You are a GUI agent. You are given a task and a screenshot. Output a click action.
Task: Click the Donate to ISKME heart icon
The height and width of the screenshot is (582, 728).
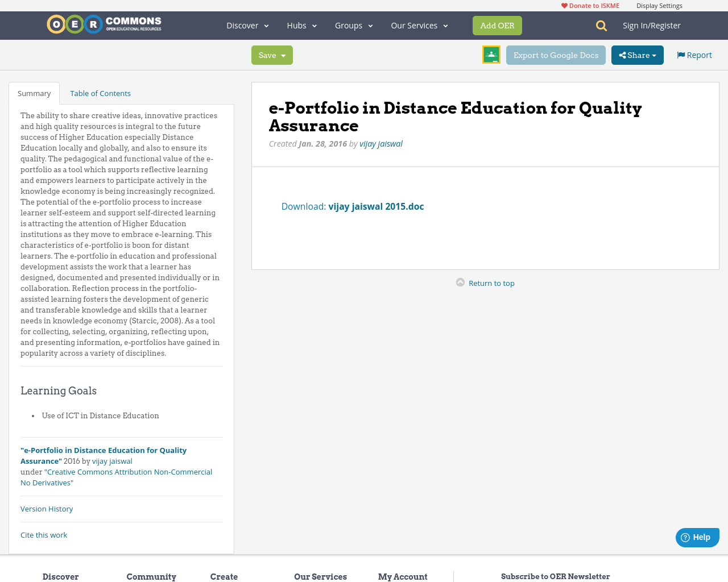[564, 5]
